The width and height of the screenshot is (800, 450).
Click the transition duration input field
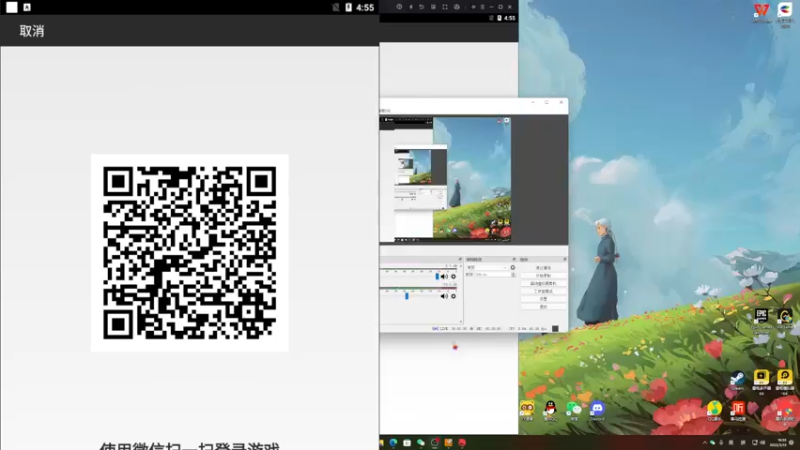coord(493,274)
